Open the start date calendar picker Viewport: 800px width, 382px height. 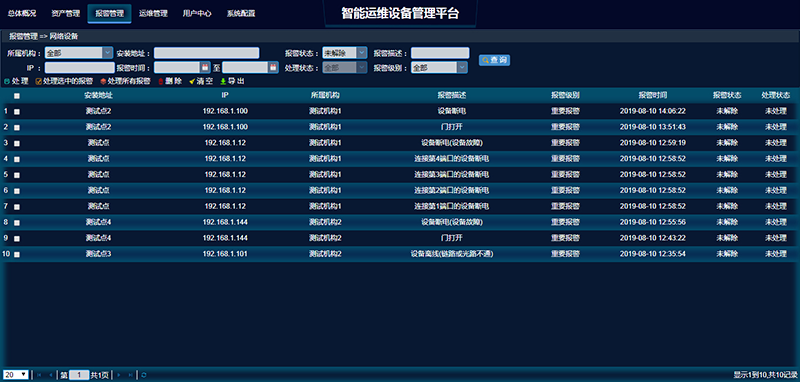tap(205, 67)
